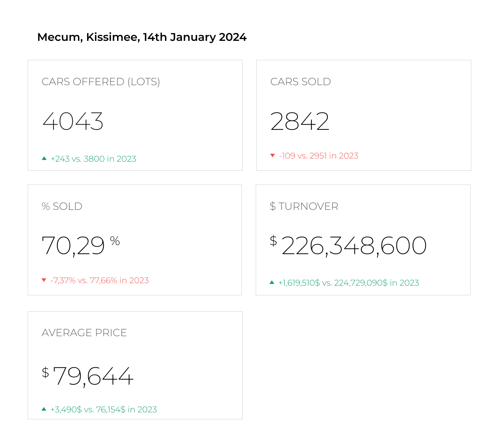Click the red down arrow in Cars Sold card
Screen dimensions: 499x448
pos(273,155)
